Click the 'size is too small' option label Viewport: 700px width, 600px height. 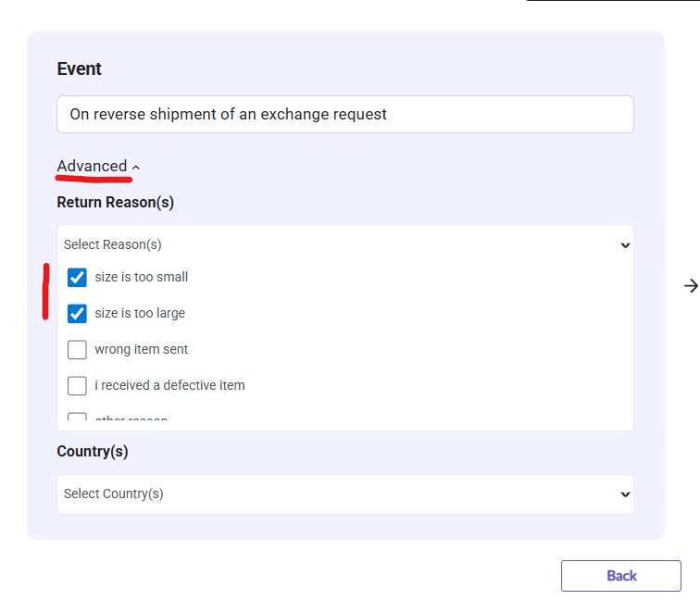[141, 277]
